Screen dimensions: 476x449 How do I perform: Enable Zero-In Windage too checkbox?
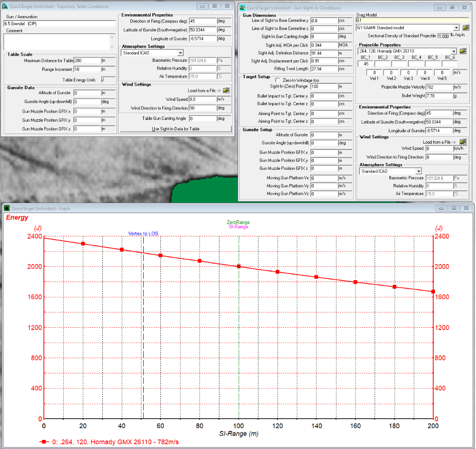coord(277,80)
